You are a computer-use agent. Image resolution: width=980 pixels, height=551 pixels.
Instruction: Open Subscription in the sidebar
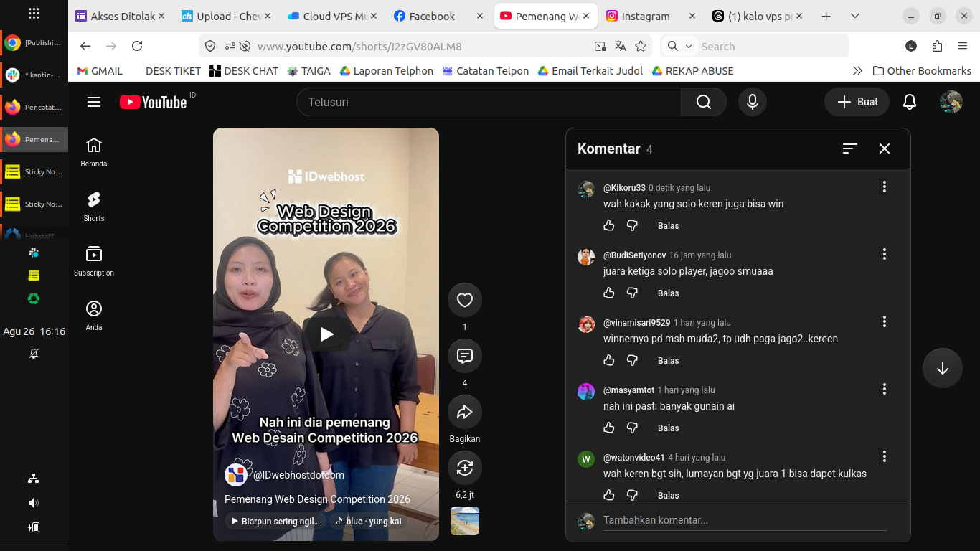pos(94,262)
